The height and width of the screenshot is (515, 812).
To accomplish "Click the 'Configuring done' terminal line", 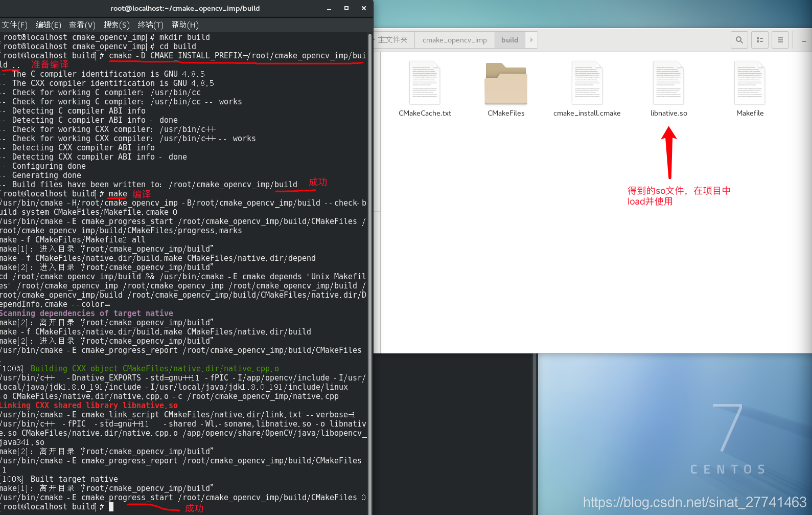I will pyautogui.click(x=43, y=166).
